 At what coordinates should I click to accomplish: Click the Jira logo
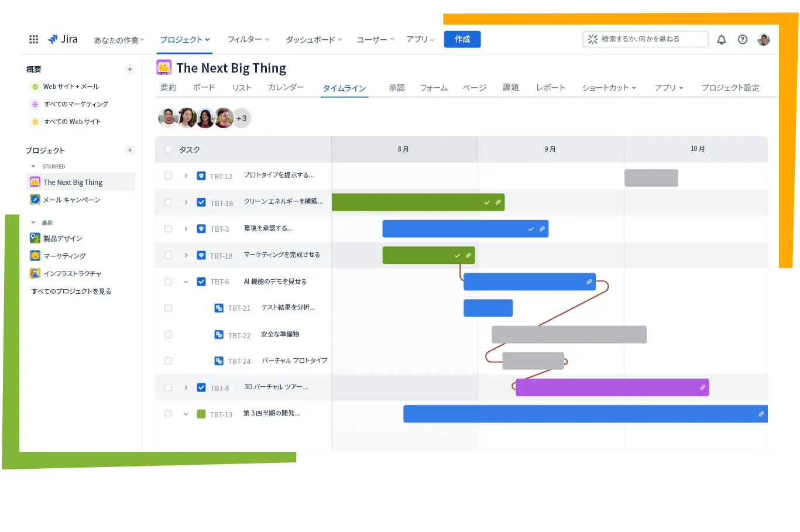tap(63, 39)
